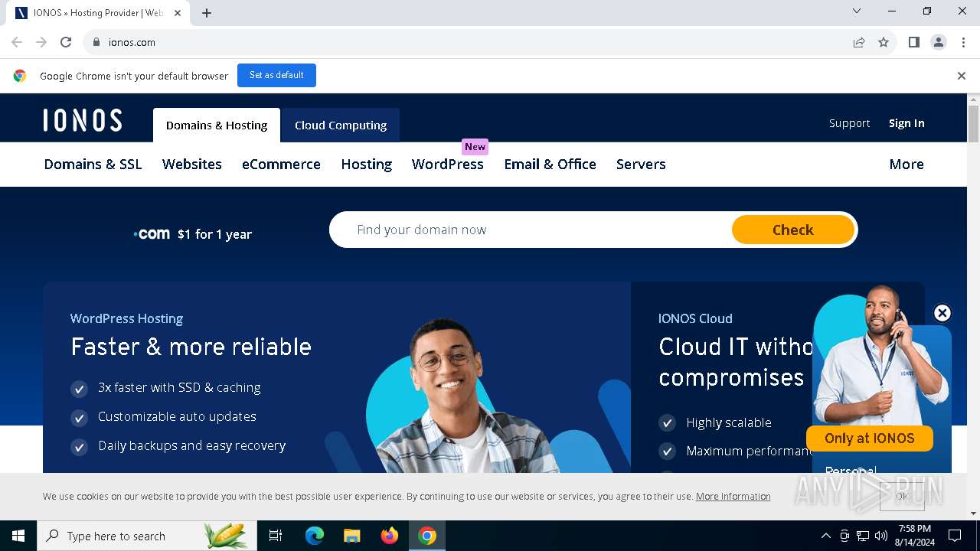Launch Firefox from taskbar
Screen dimensions: 980x551
pos(390,536)
